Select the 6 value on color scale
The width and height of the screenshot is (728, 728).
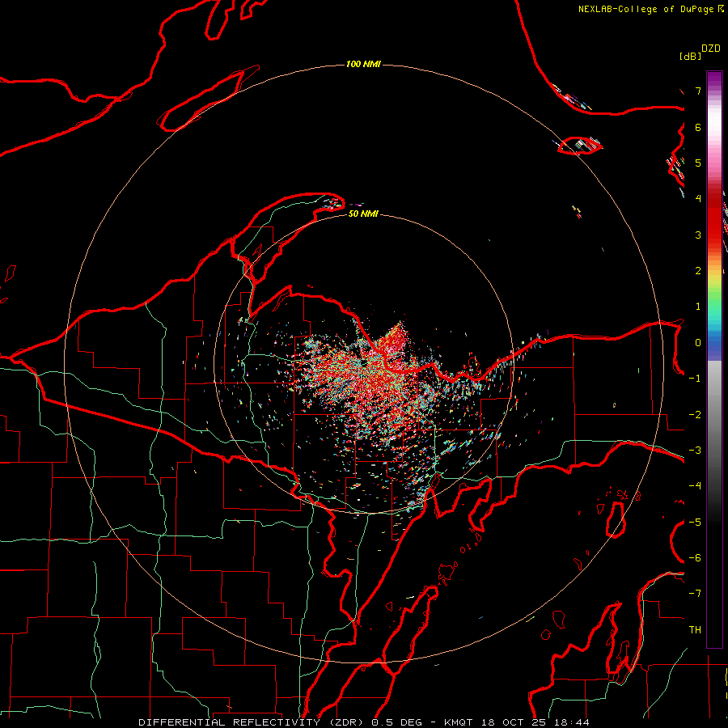[x=698, y=127]
